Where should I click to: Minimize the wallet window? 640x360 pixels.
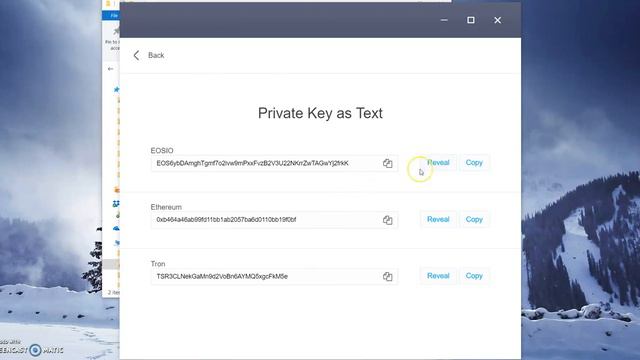pos(444,20)
